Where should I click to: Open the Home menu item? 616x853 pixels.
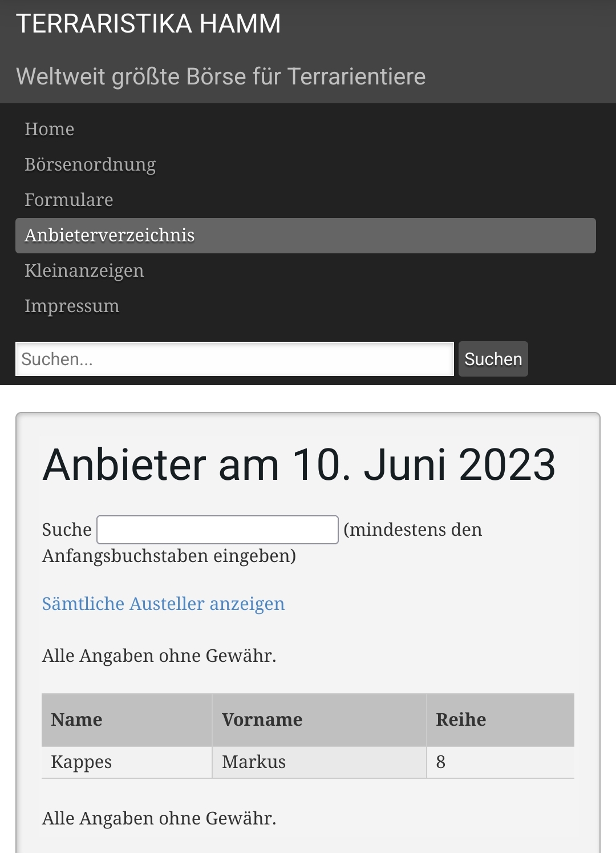49,130
